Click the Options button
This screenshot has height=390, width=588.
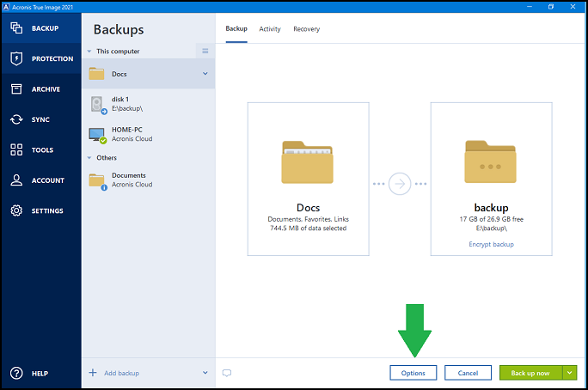point(413,373)
